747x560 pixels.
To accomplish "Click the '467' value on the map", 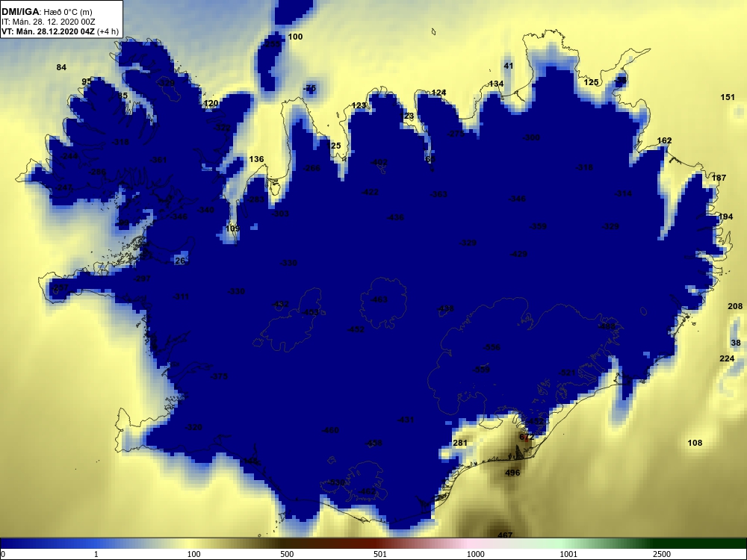I will (x=504, y=535).
